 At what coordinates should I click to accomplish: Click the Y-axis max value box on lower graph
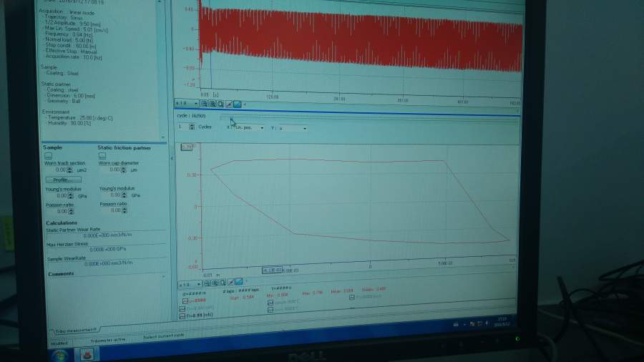point(187,147)
